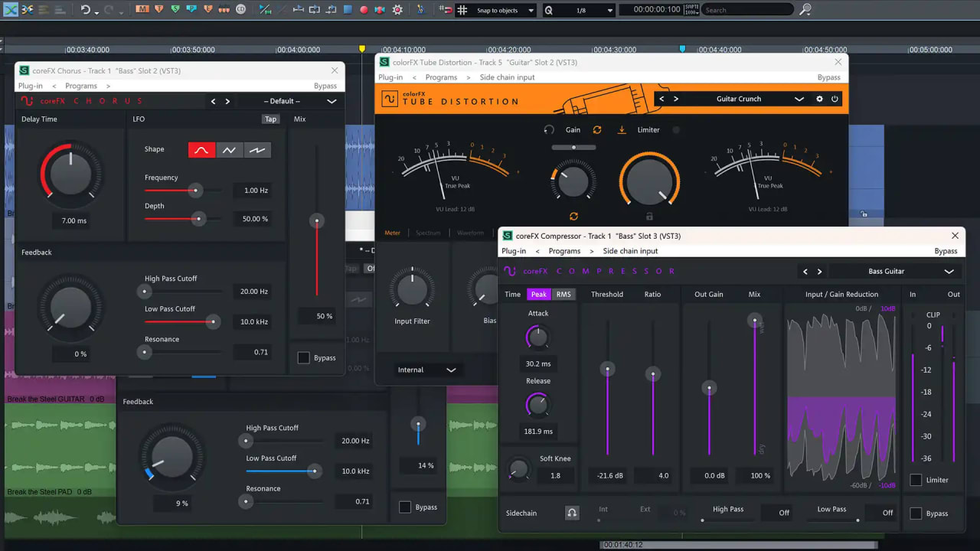Toggle the red magnet snap icon

point(445,10)
